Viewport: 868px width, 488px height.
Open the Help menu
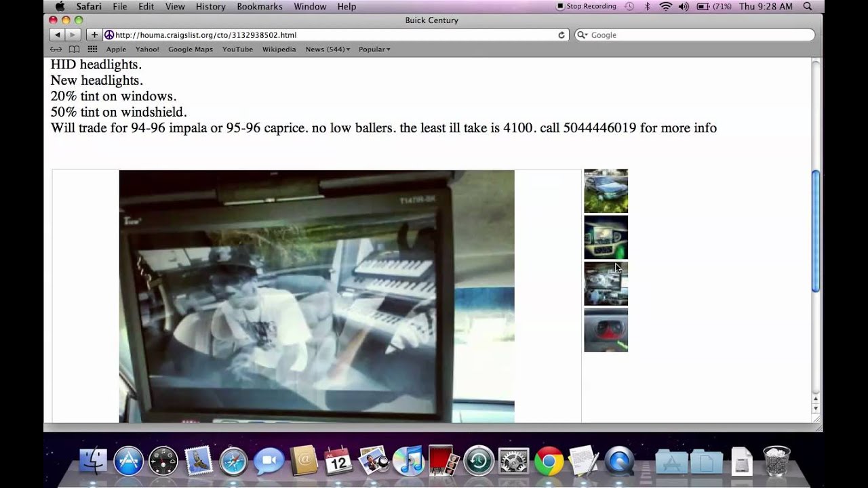(x=347, y=7)
